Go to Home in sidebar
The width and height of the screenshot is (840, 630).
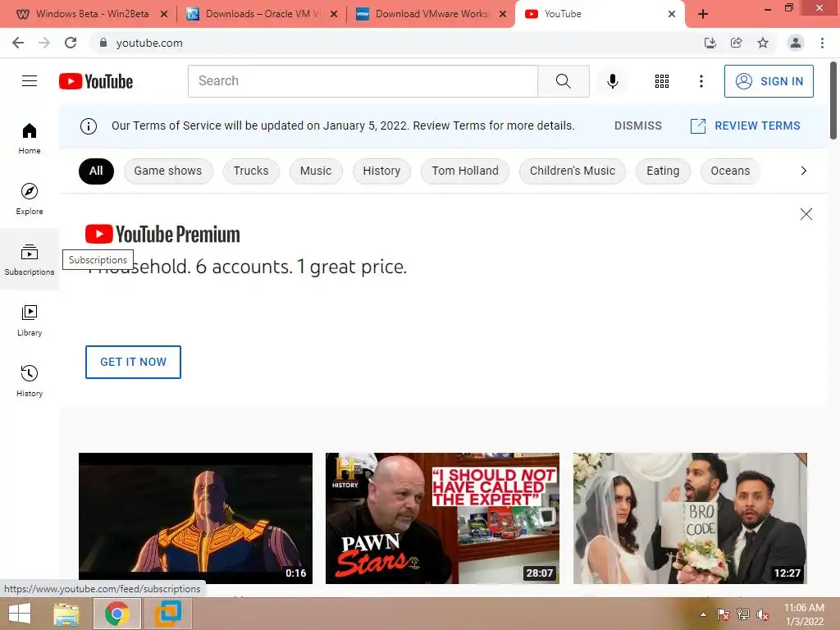point(30,138)
